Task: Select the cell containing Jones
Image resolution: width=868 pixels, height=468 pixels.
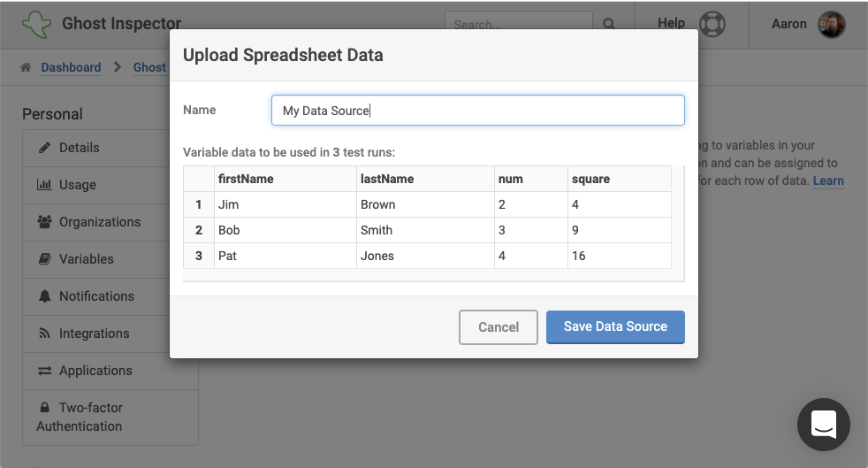Action: [425, 256]
